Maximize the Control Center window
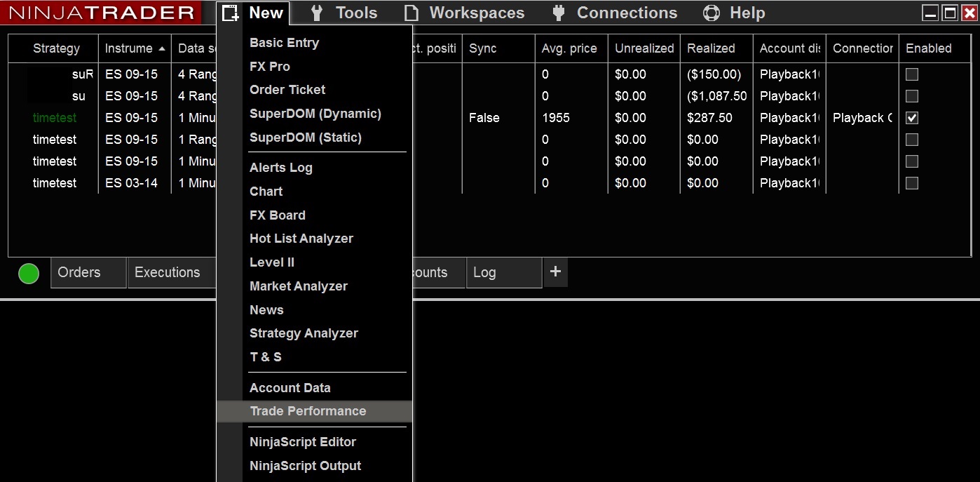This screenshot has width=980, height=482. 949,13
